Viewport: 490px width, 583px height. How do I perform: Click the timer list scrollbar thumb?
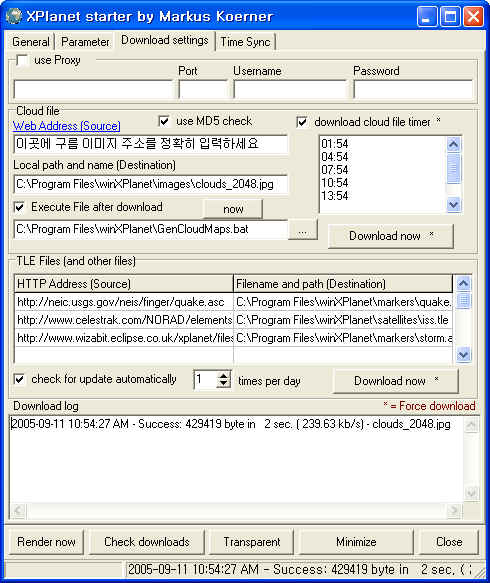click(x=454, y=168)
